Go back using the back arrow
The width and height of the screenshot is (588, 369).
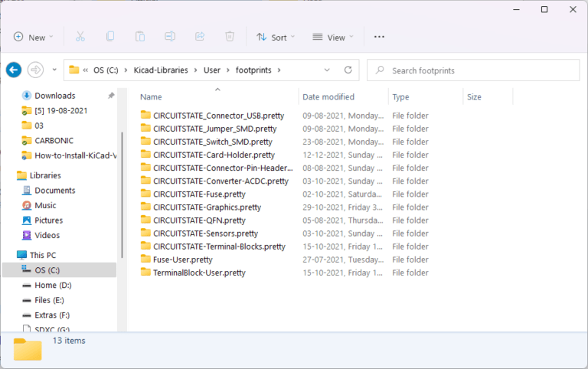pyautogui.click(x=14, y=70)
